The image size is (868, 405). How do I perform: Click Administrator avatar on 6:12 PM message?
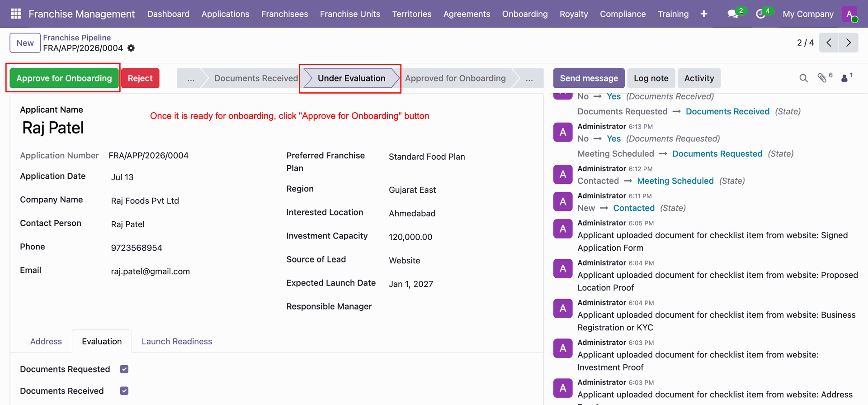(x=563, y=175)
